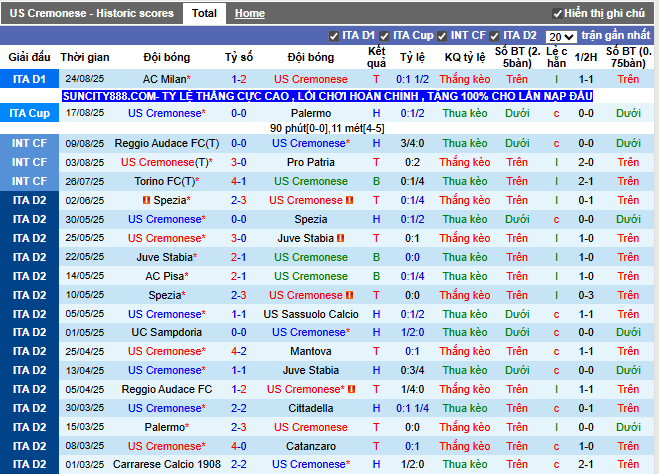
Task: Click odds 0:1 1/2 in AC Milan row
Action: (412, 79)
